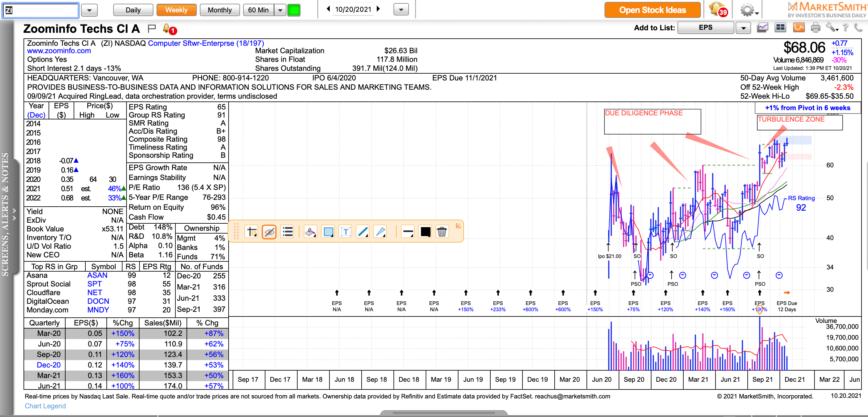Open ASAN symbol link
The image size is (868, 417).
coord(97,275)
